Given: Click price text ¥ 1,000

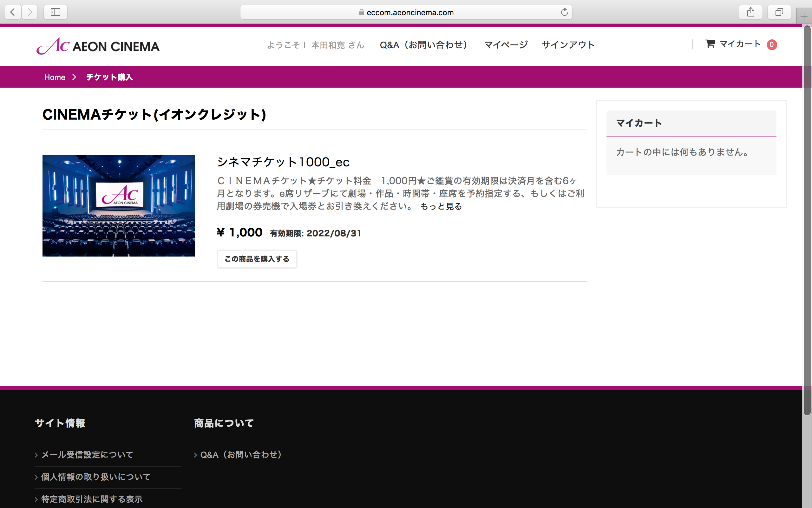Looking at the screenshot, I should 239,232.
